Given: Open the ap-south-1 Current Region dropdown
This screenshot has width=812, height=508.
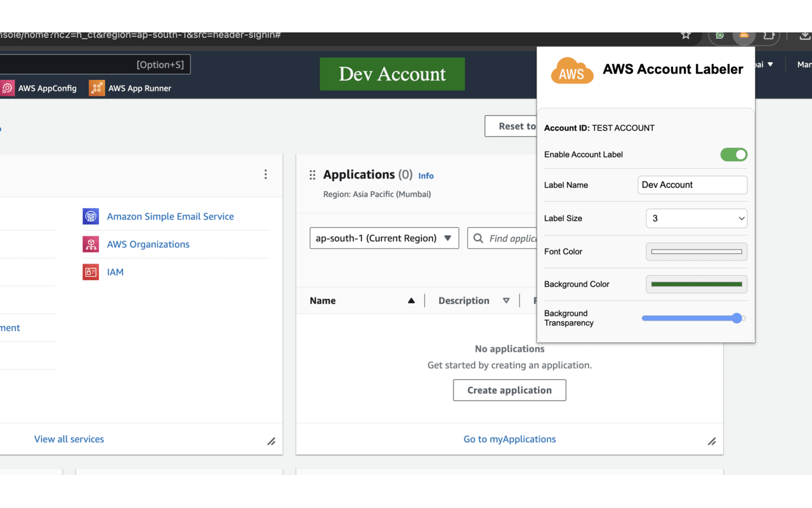Looking at the screenshot, I should pyautogui.click(x=384, y=237).
